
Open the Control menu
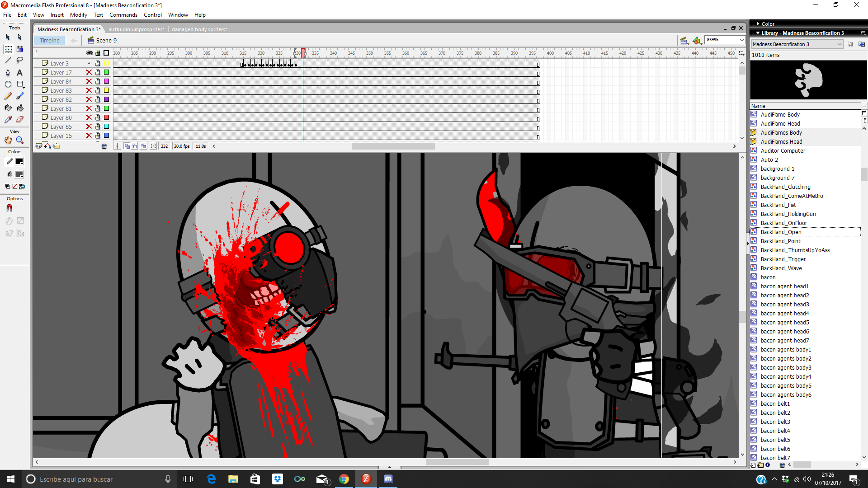coord(153,15)
